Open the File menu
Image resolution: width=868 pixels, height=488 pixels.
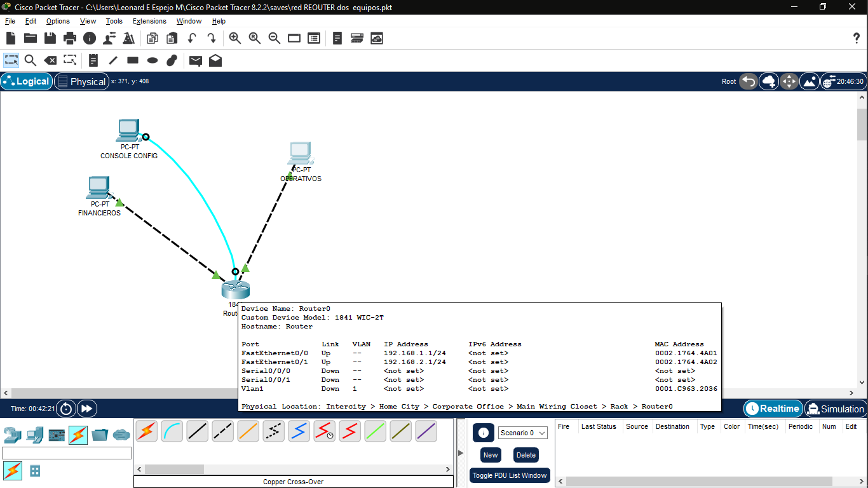(10, 21)
